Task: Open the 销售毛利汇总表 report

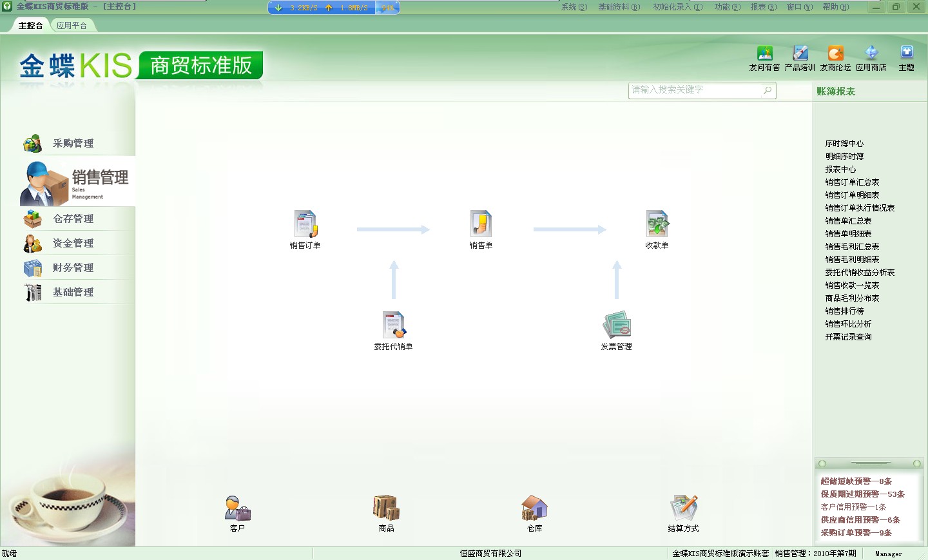Action: (x=852, y=247)
